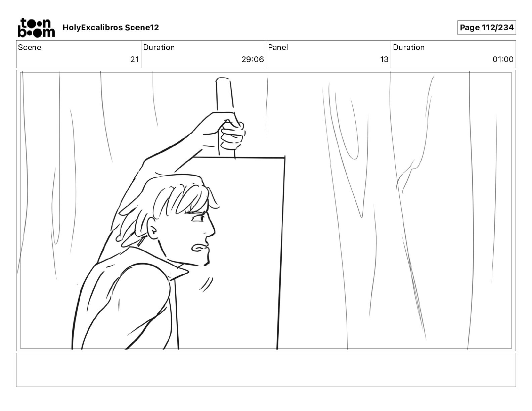This screenshot has height=411, width=532.
Task: Select the Panel 13 cell
Action: tap(328, 54)
